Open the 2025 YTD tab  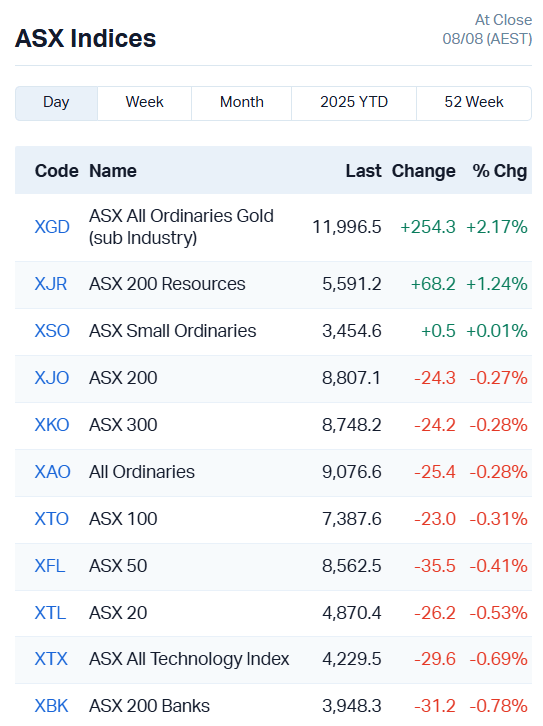pos(354,103)
